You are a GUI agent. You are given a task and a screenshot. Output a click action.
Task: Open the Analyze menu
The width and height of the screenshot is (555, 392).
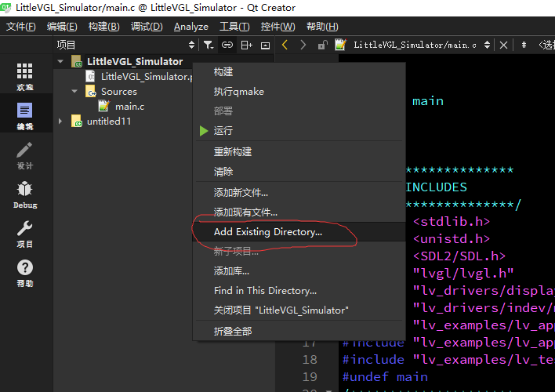point(190,27)
